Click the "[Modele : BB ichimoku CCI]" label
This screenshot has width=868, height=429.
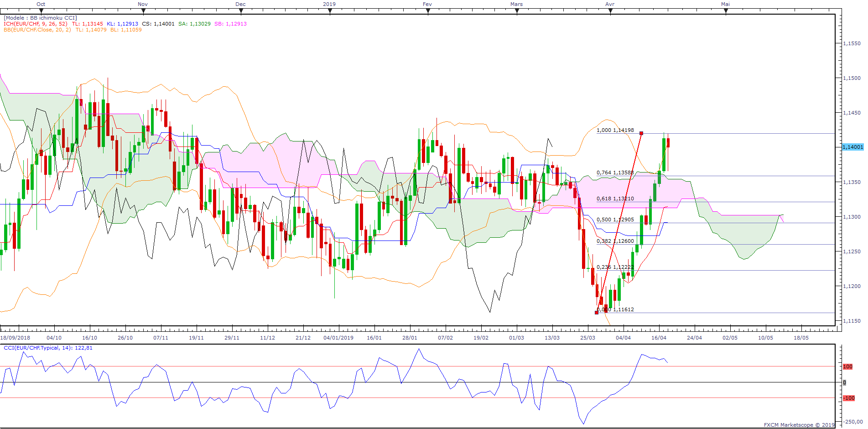point(41,18)
